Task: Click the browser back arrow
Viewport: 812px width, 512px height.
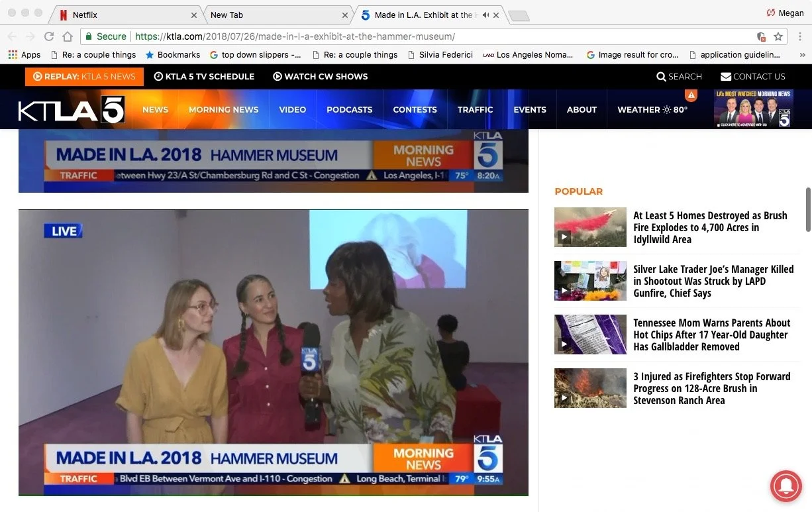Action: 13,36
